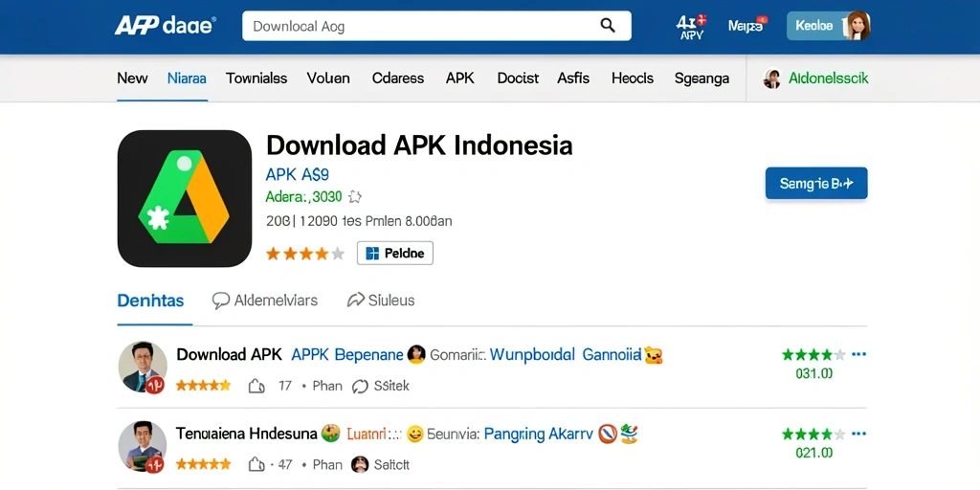
Task: Click the outline star next to Adera
Action: 355,197
